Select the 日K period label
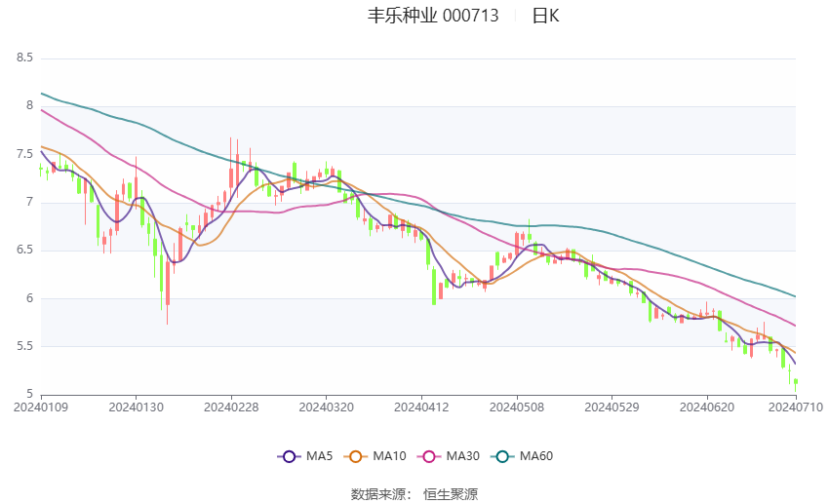The height and width of the screenshot is (504, 829). coord(545,16)
